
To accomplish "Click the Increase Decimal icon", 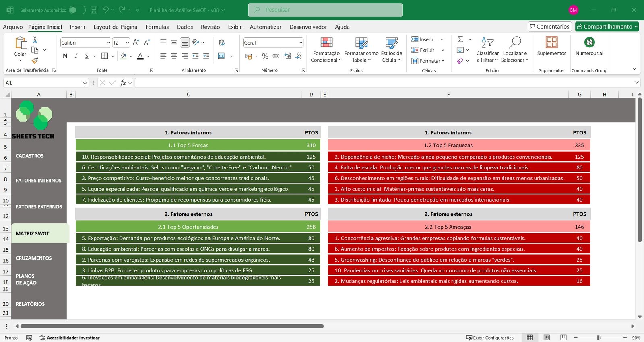I will (x=288, y=56).
